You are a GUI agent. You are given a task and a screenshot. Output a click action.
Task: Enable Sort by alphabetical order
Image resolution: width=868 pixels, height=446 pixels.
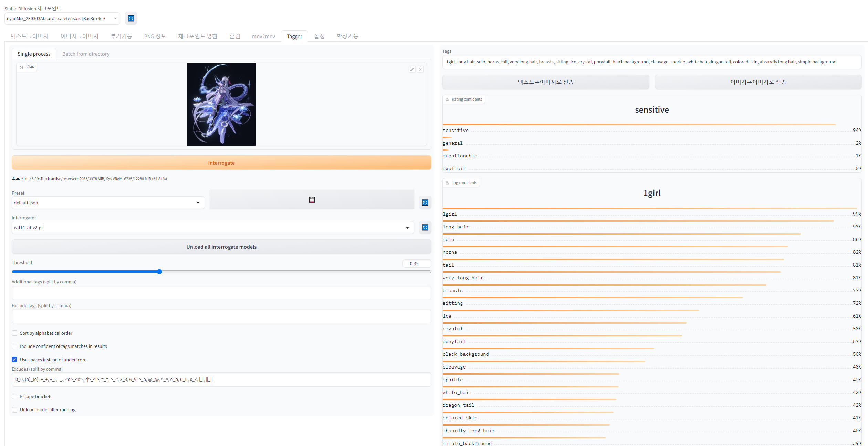(x=14, y=333)
